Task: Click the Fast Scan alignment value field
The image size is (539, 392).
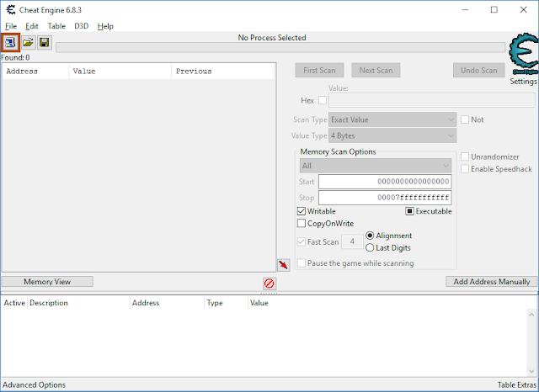Action: click(352, 241)
